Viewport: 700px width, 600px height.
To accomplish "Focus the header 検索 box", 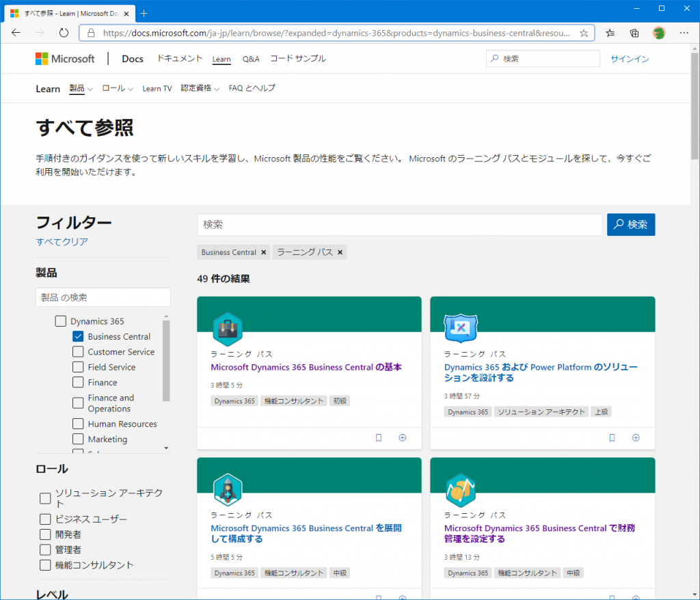I will click(543, 59).
